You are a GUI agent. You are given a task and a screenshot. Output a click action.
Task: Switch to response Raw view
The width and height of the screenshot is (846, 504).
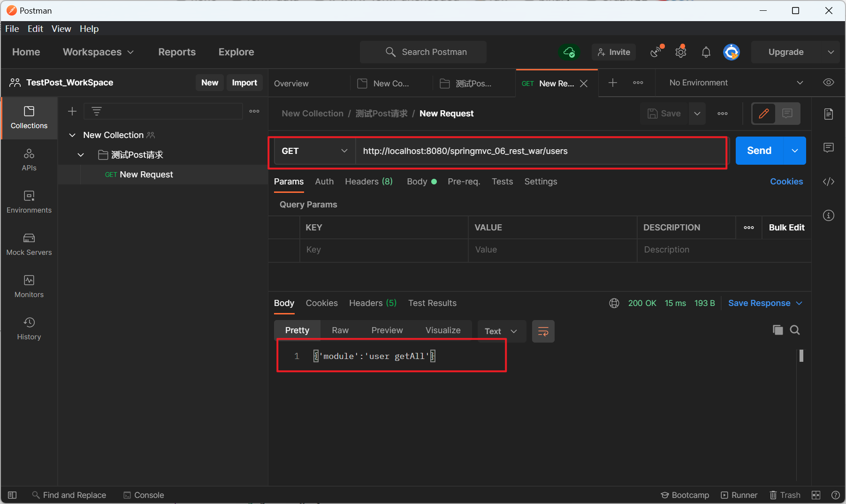[x=340, y=330]
